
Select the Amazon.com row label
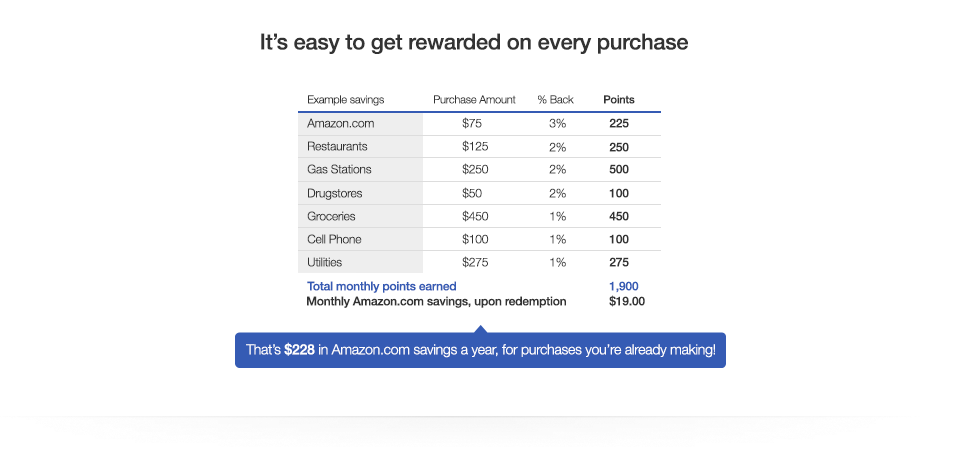(340, 124)
